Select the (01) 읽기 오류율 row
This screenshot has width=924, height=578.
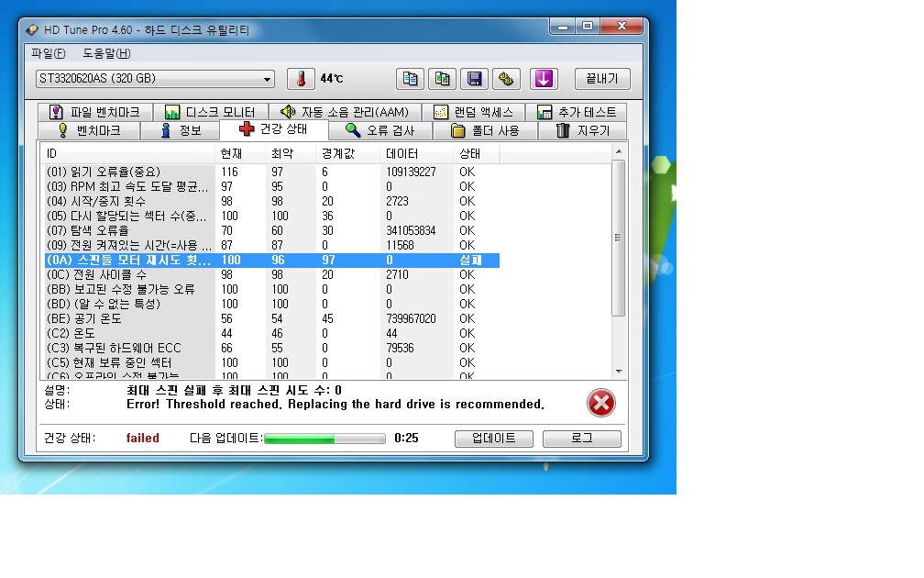coord(271,172)
